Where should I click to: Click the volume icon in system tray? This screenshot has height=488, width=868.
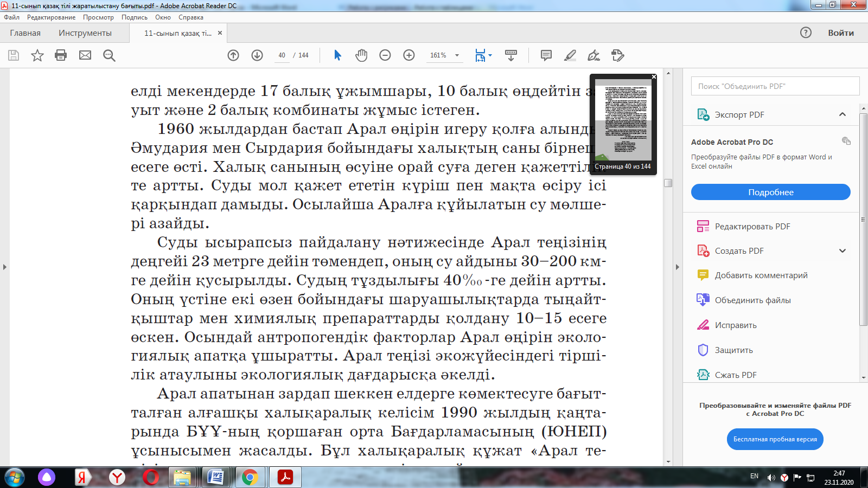click(x=771, y=478)
